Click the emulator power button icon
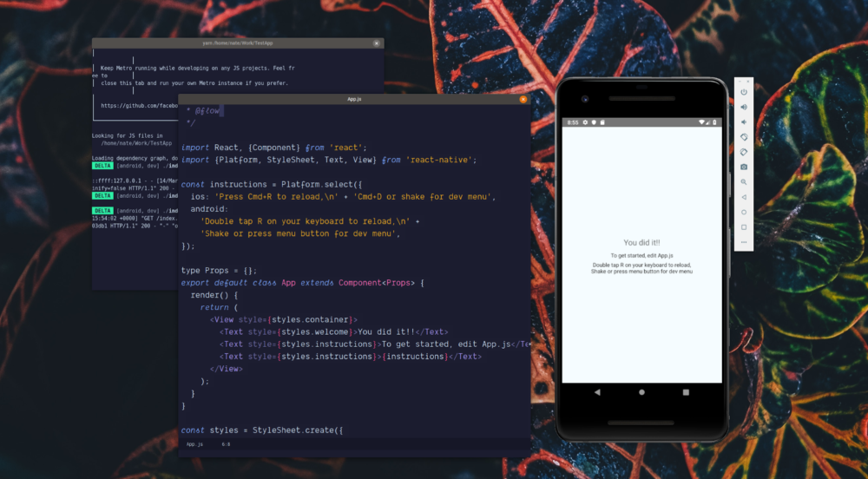The width and height of the screenshot is (868, 479). point(744,92)
